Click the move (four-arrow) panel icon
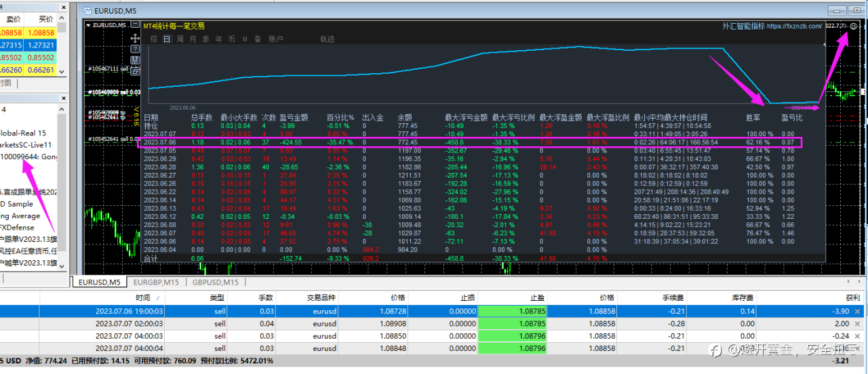This screenshot has height=374, width=868. [x=134, y=39]
